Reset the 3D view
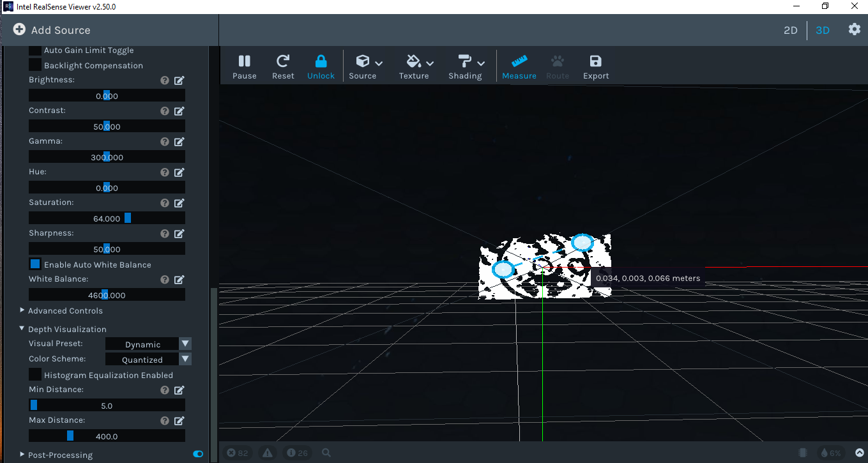The image size is (868, 463). (282, 61)
